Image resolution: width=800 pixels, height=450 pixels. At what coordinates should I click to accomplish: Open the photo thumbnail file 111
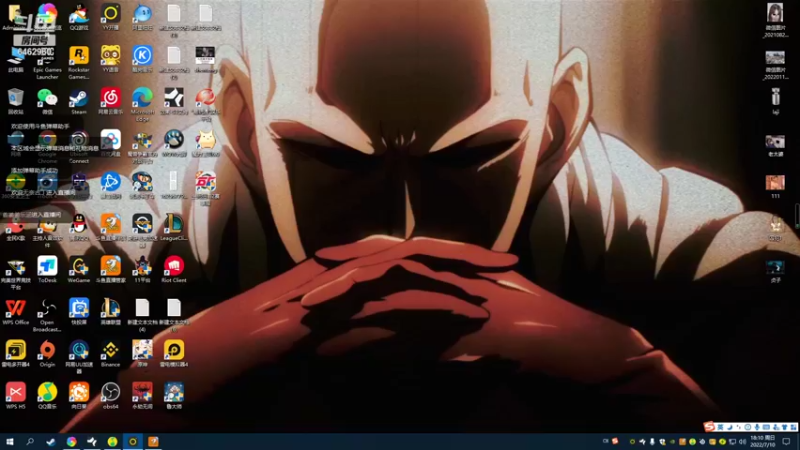pyautogui.click(x=775, y=182)
